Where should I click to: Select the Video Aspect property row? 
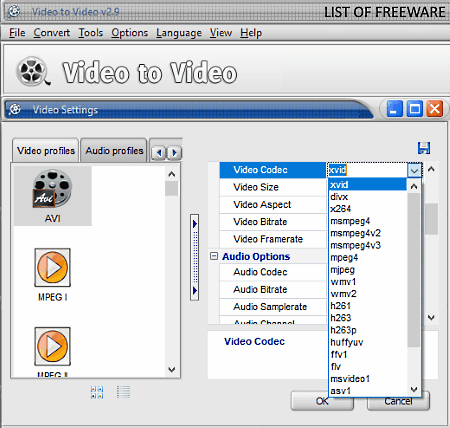coord(273,205)
